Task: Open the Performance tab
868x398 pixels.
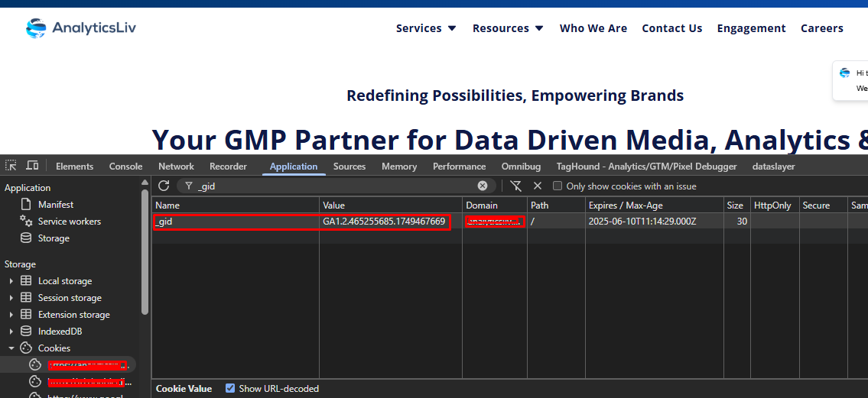Action: point(459,167)
